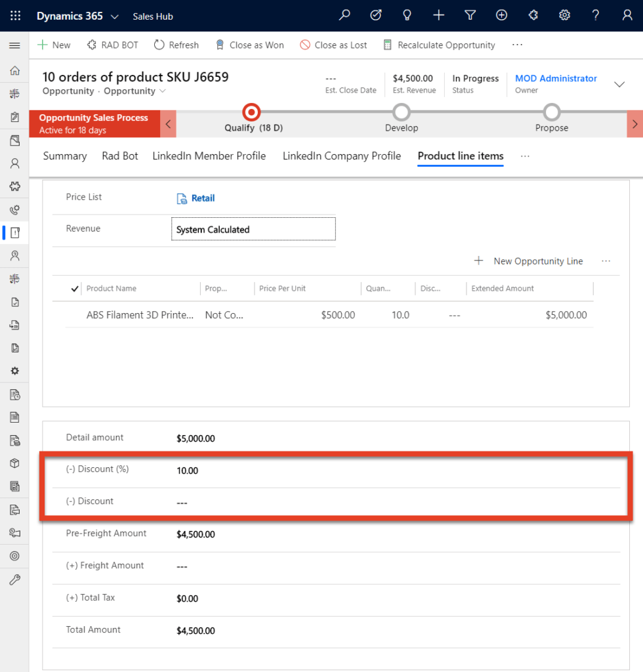Click the filter funnel icon in top bar
Viewport: 643px width, 672px height.
coord(470,15)
